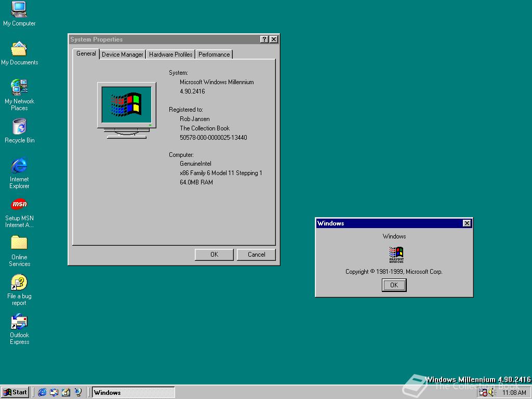Open the Performance tab
This screenshot has width=532, height=399.
[x=214, y=54]
